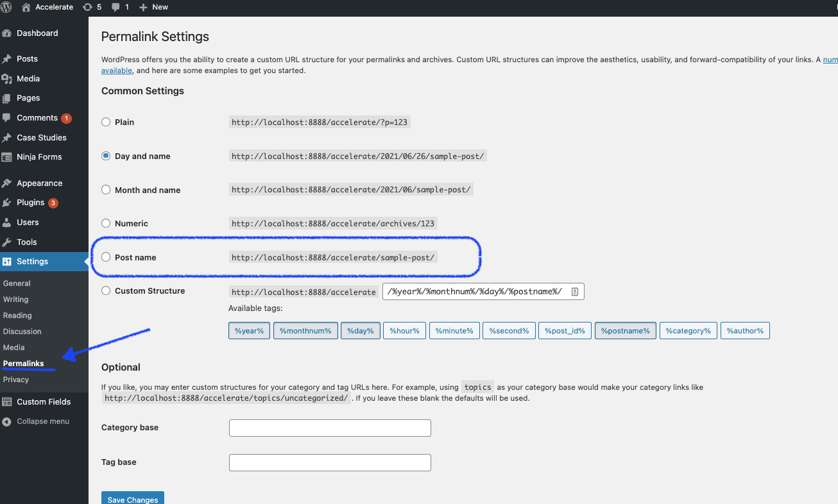The height and width of the screenshot is (504, 838).
Task: Click the plus icon beside New
Action: pos(143,7)
